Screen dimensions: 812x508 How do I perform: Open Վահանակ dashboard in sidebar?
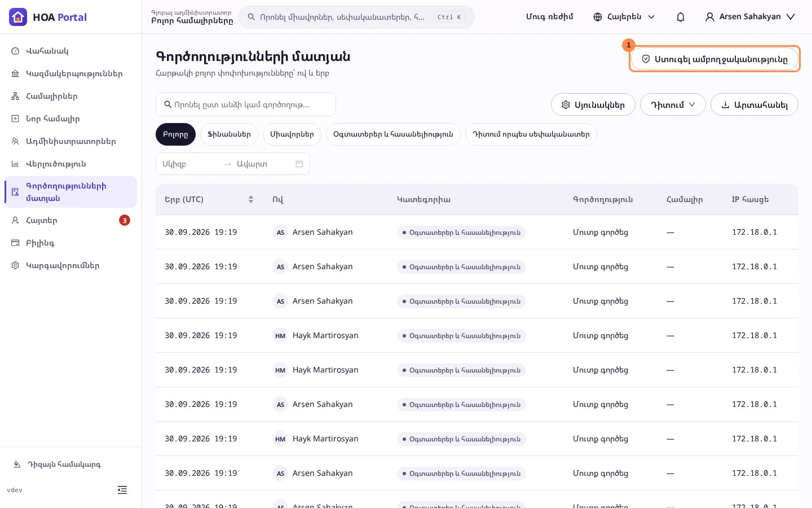click(x=71, y=51)
